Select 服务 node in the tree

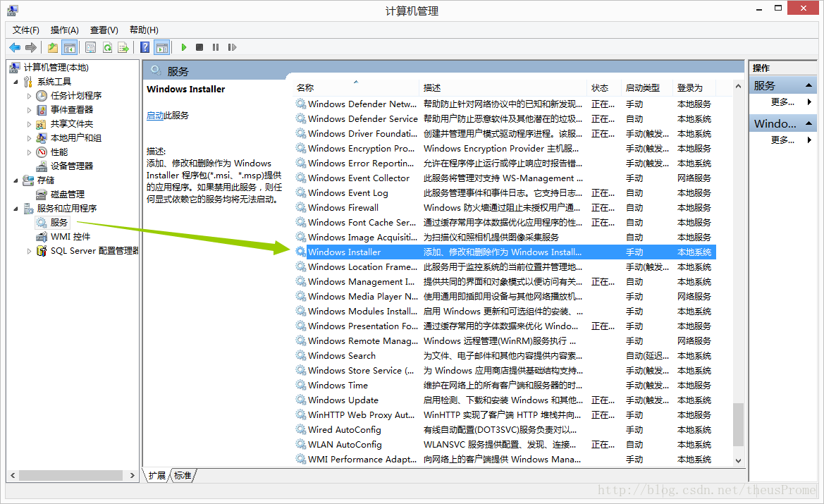pos(59,223)
